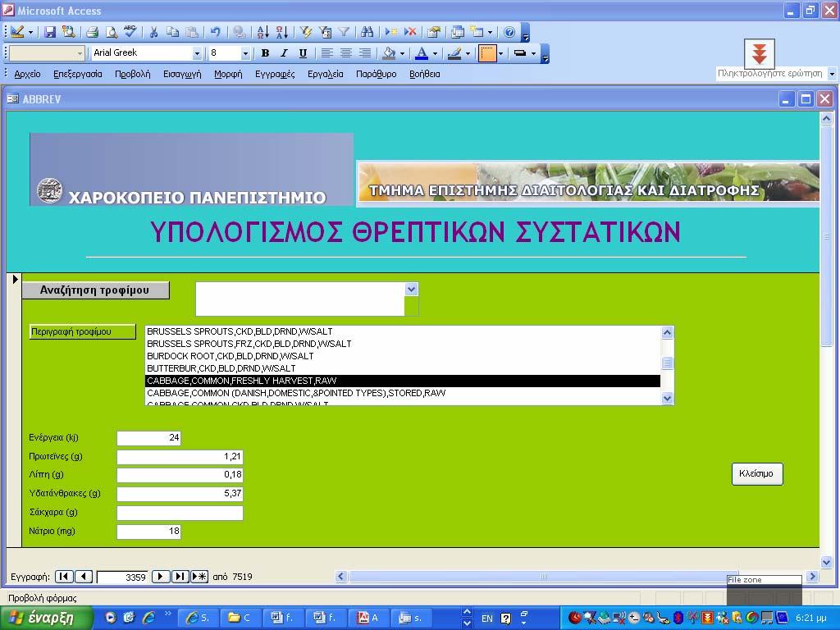Click the Περιγραφή τροφίμου button

click(x=83, y=331)
